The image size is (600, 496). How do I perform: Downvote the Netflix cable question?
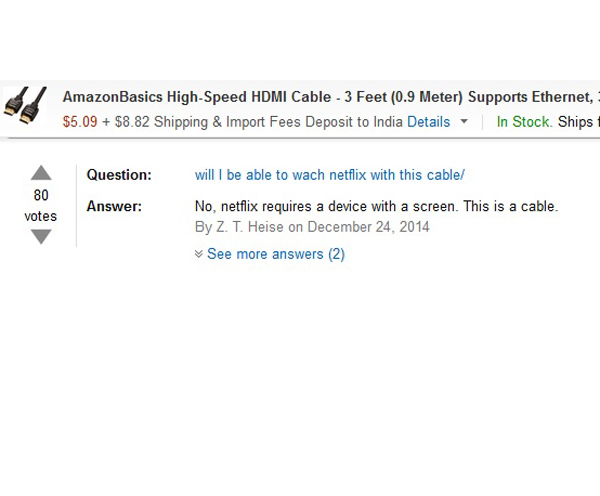pyautogui.click(x=41, y=237)
